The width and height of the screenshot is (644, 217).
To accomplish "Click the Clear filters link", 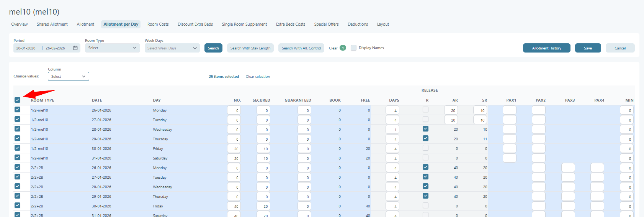I will 333,48.
